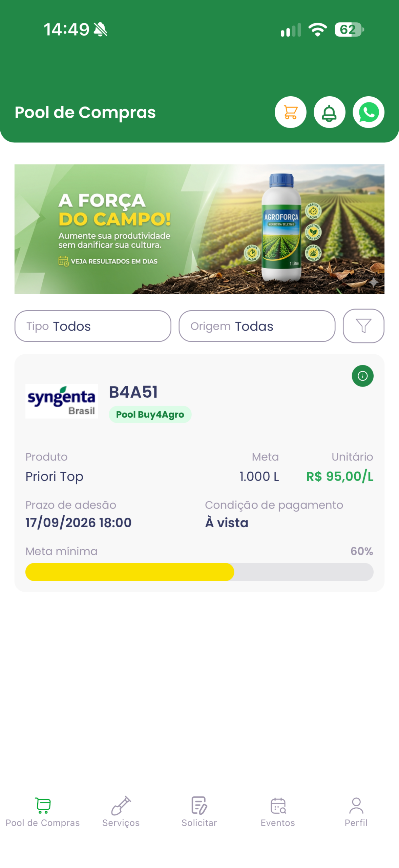
Task: Tap the battery indicator icon
Action: tap(349, 29)
